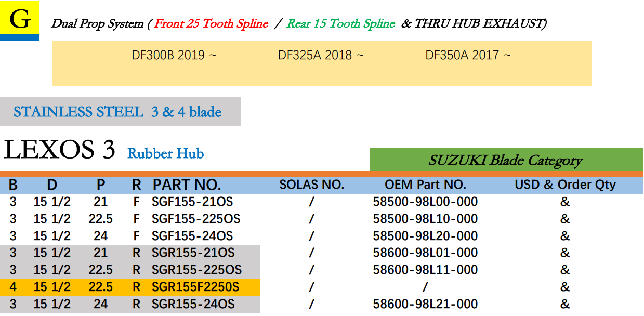644x316 pixels.
Task: Click the 'SUZUKI Blade Category' green banner
Action: (506, 161)
